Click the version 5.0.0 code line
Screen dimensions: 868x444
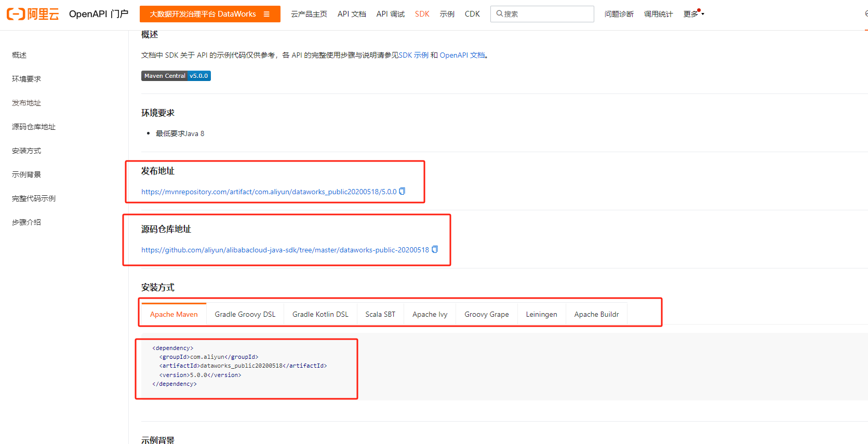tap(200, 375)
